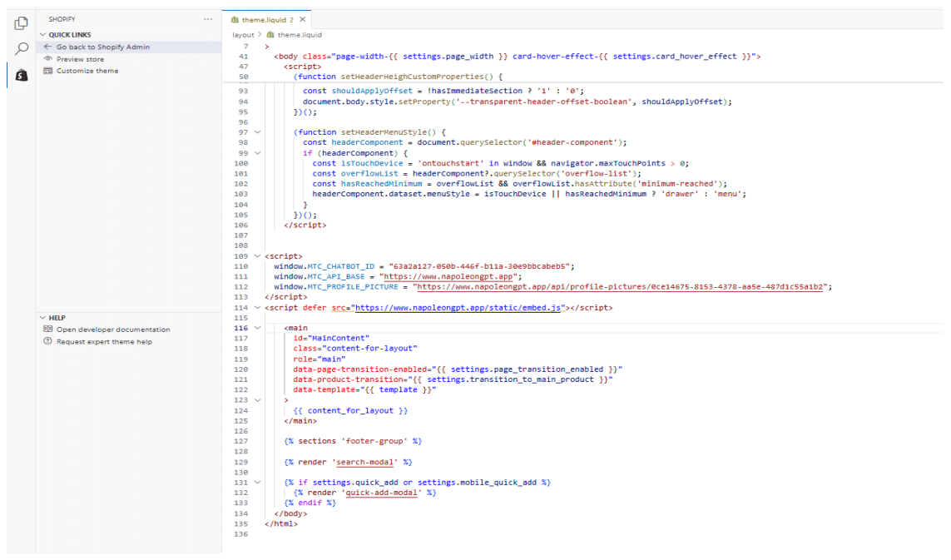Switch to the theme.liquid editor tab
This screenshot has height=560, width=951.
coord(262,19)
